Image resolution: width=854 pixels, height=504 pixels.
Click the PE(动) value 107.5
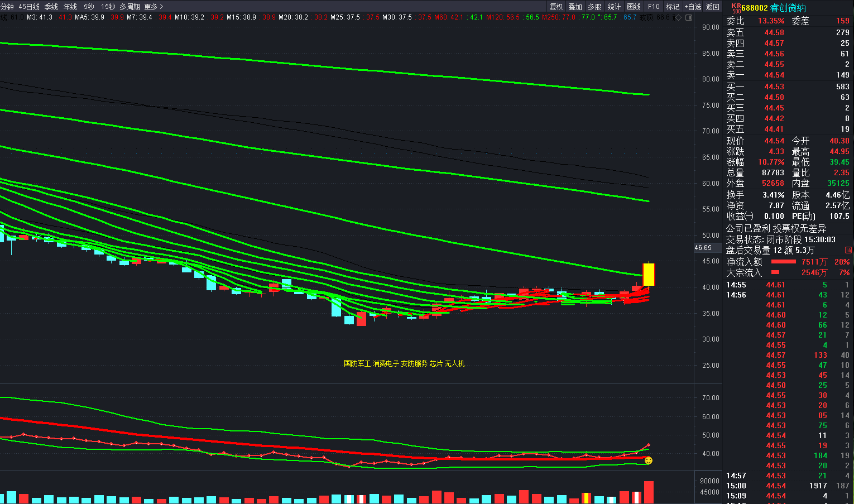(839, 216)
